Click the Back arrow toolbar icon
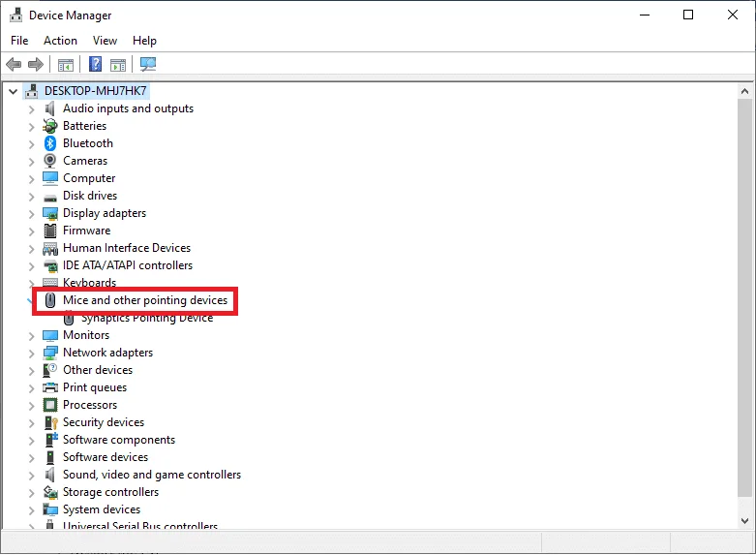Image resolution: width=756 pixels, height=555 pixels. coord(14,64)
